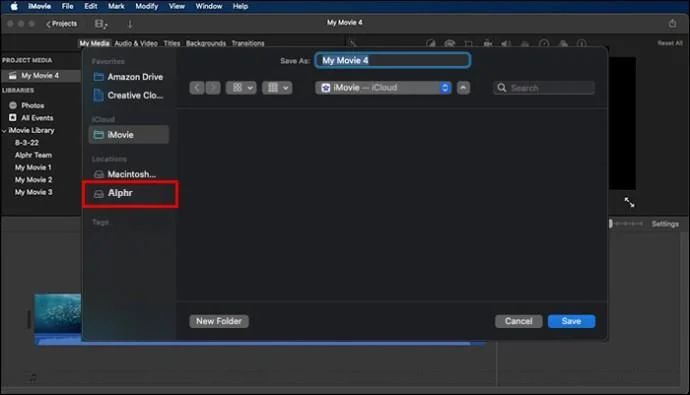The width and height of the screenshot is (690, 395).
Task: Cancel the save dialog
Action: coord(518,321)
